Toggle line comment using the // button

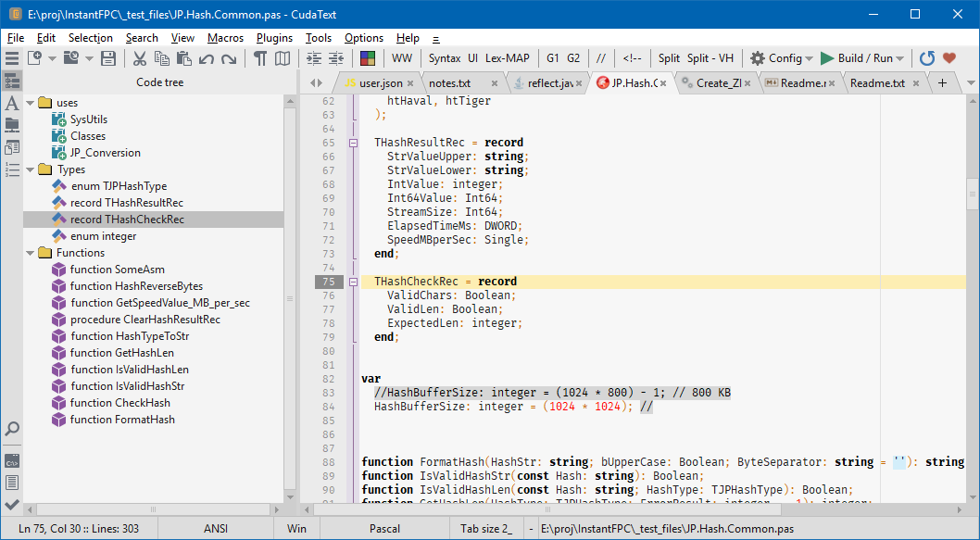(602, 57)
